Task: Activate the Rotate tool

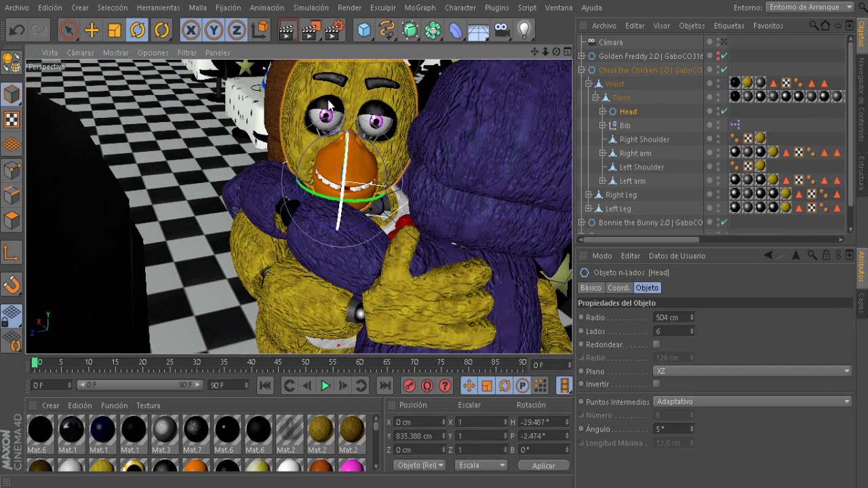Action: 138,30
